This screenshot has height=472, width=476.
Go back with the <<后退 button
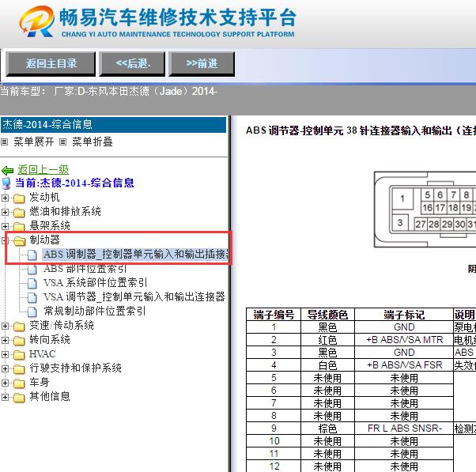[132, 64]
